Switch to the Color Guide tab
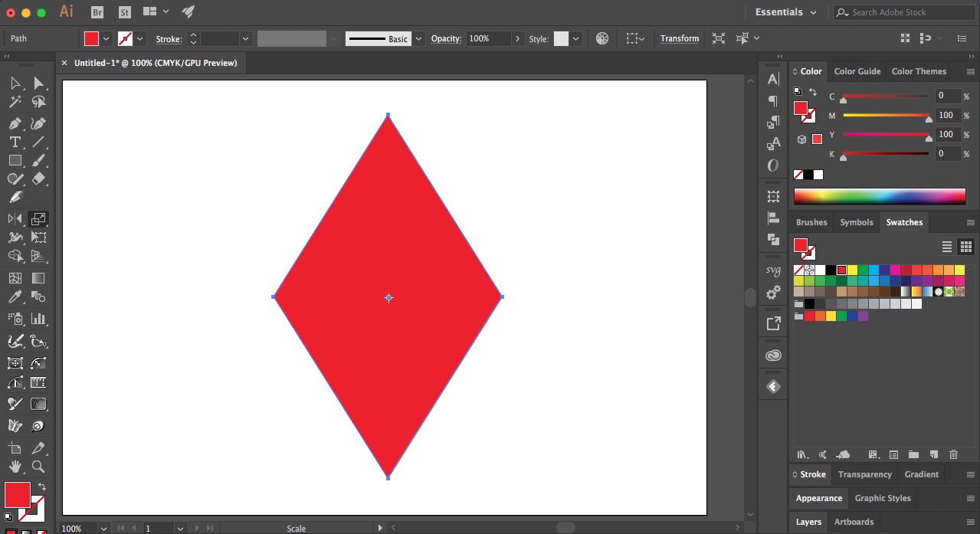This screenshot has height=534, width=980. point(857,70)
